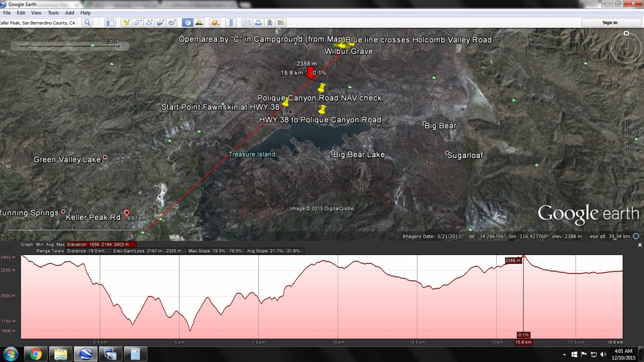Add an image overlay from toolbar
This screenshot has height=362, width=644.
click(x=160, y=23)
